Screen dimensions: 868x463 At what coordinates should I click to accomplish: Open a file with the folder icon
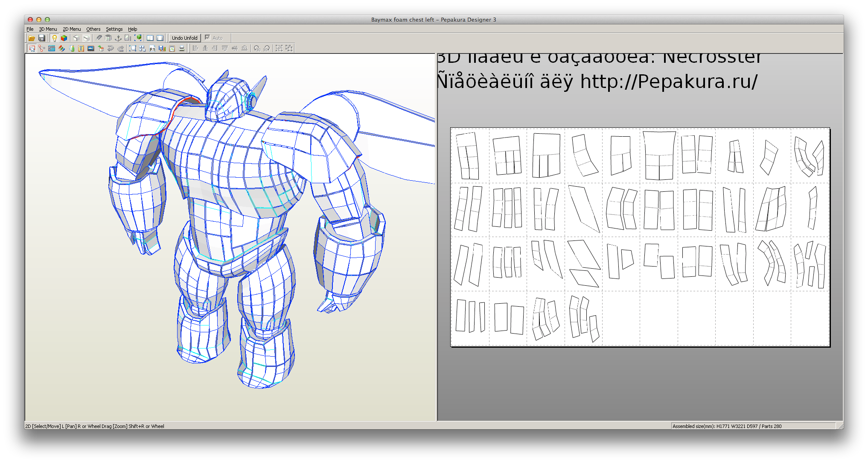[x=31, y=38]
